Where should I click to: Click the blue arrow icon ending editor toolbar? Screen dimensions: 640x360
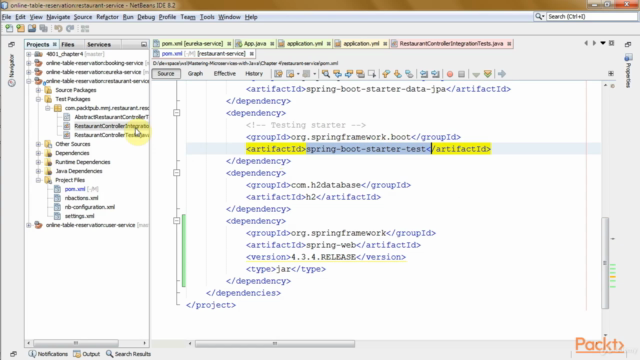502,74
